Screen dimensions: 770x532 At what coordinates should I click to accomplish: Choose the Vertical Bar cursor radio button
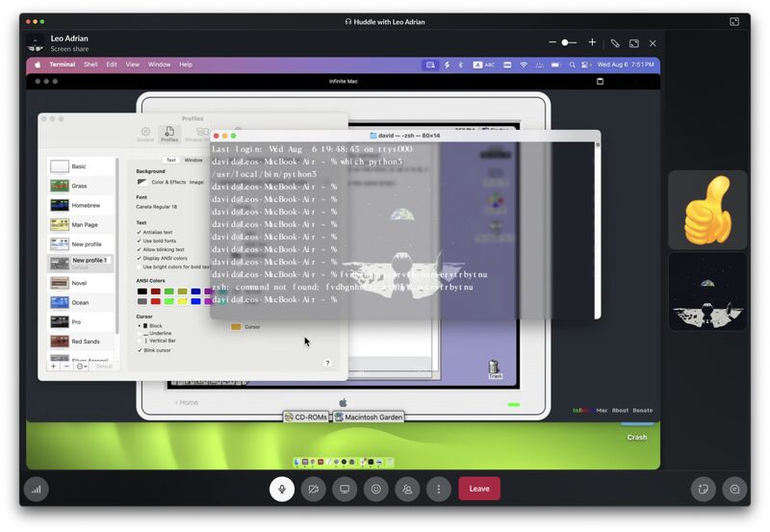coord(140,341)
